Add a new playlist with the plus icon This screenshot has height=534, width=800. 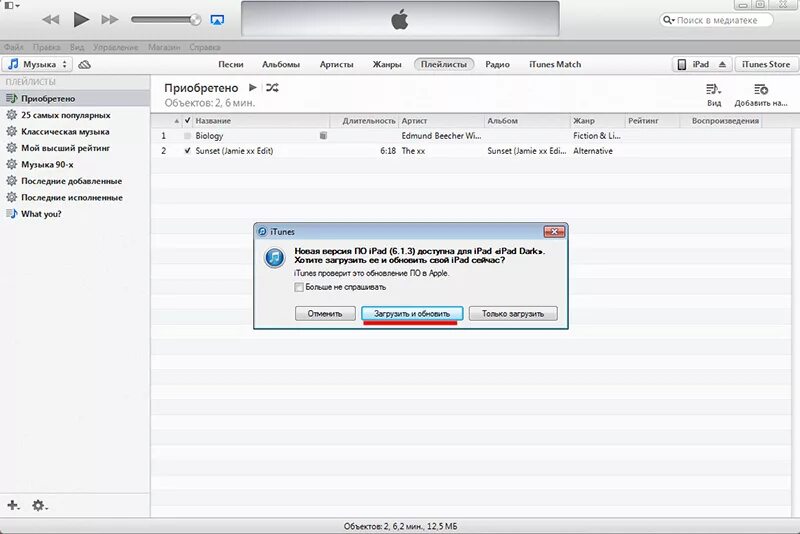tap(13, 505)
